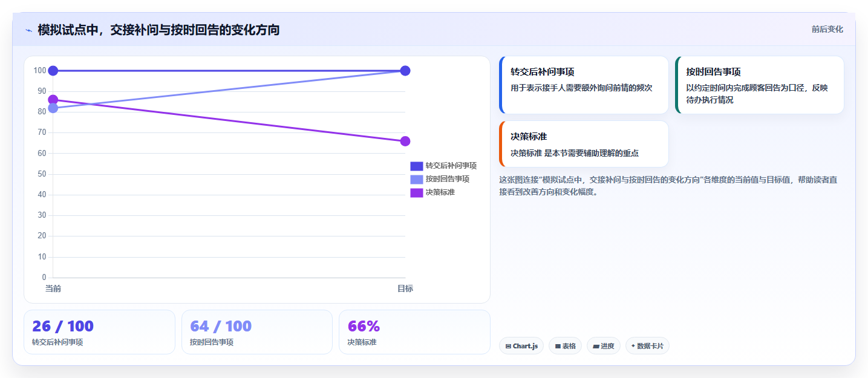
Task: Click the 64 / 100 stat value
Action: [221, 326]
